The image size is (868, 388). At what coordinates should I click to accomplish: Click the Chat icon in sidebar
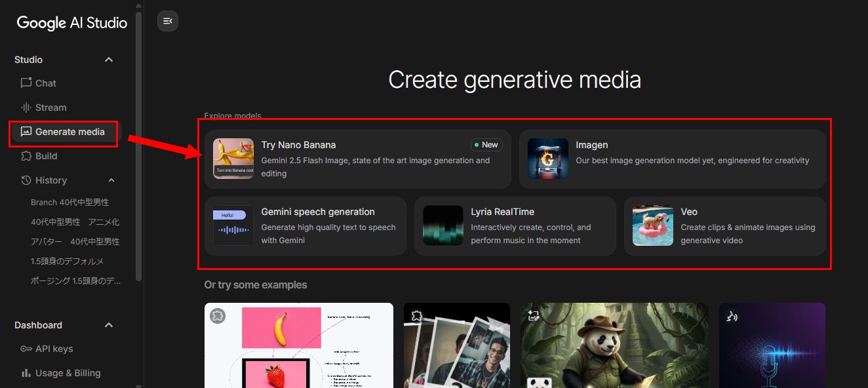point(26,83)
